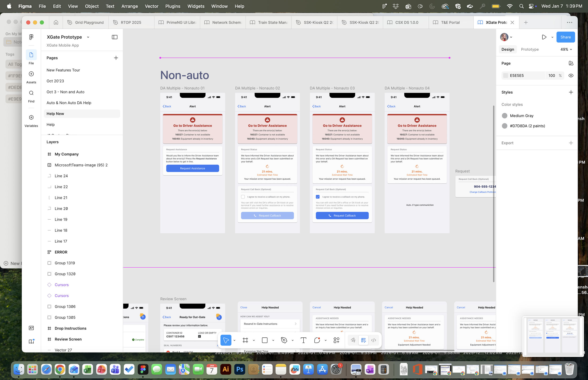Open zoom level 49% dropdown
This screenshot has width=588, height=380.
(x=566, y=49)
